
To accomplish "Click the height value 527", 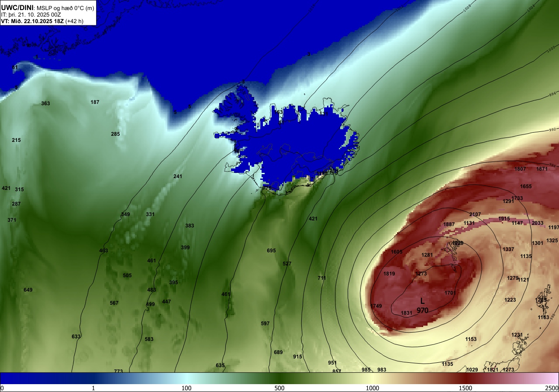I will click(287, 264).
